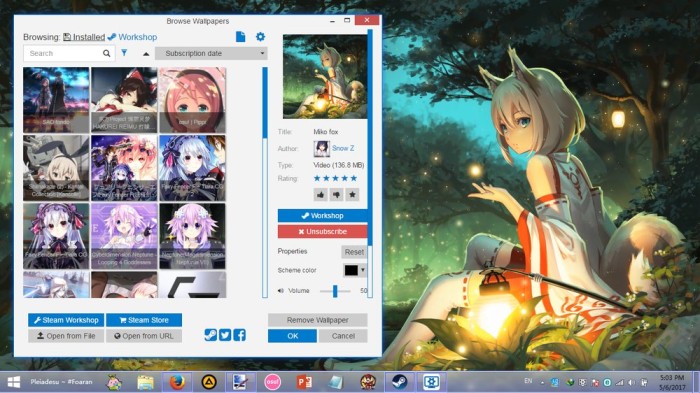The height and width of the screenshot is (393, 700).
Task: Open osu! from the taskbar
Action: click(x=272, y=382)
